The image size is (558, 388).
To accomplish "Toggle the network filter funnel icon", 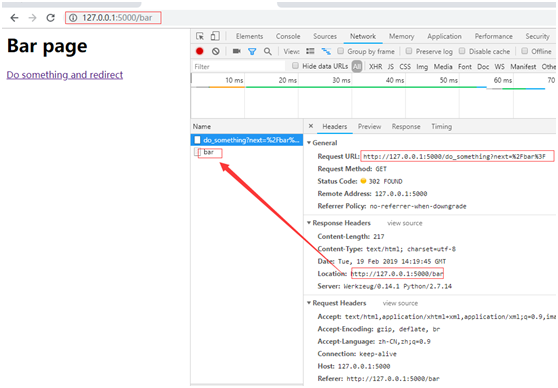I will [252, 52].
